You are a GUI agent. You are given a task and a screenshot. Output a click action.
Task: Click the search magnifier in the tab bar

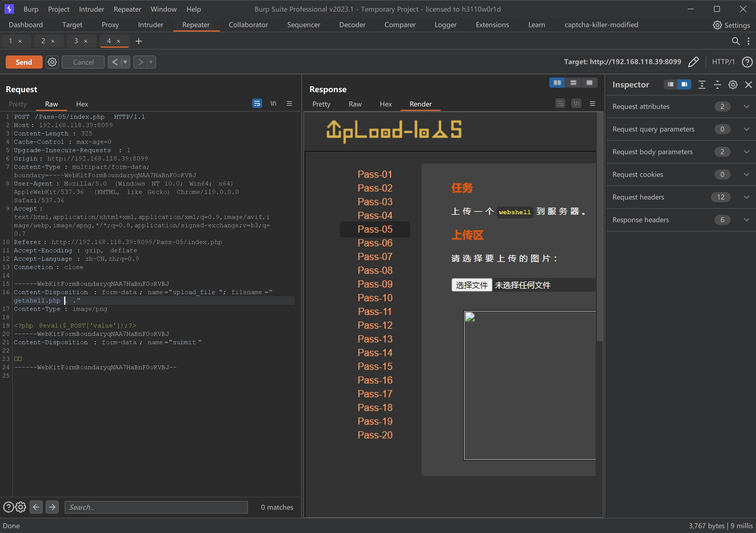click(735, 41)
